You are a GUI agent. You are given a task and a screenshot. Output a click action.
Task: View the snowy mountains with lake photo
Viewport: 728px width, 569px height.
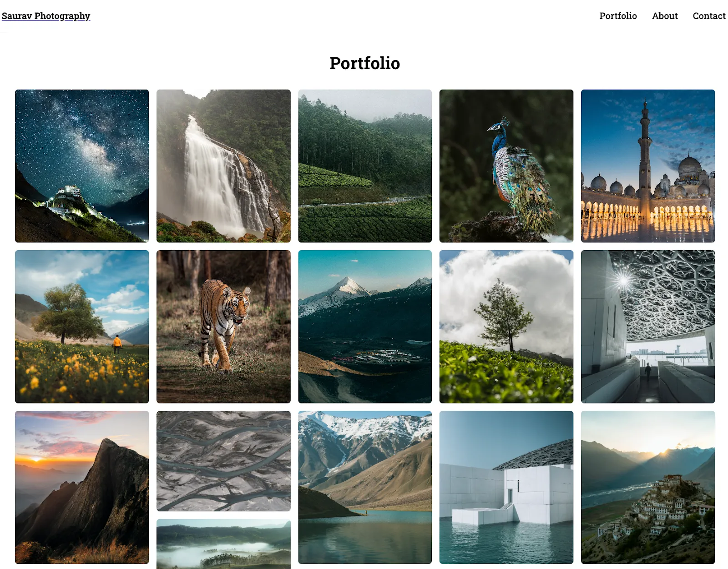(x=365, y=488)
